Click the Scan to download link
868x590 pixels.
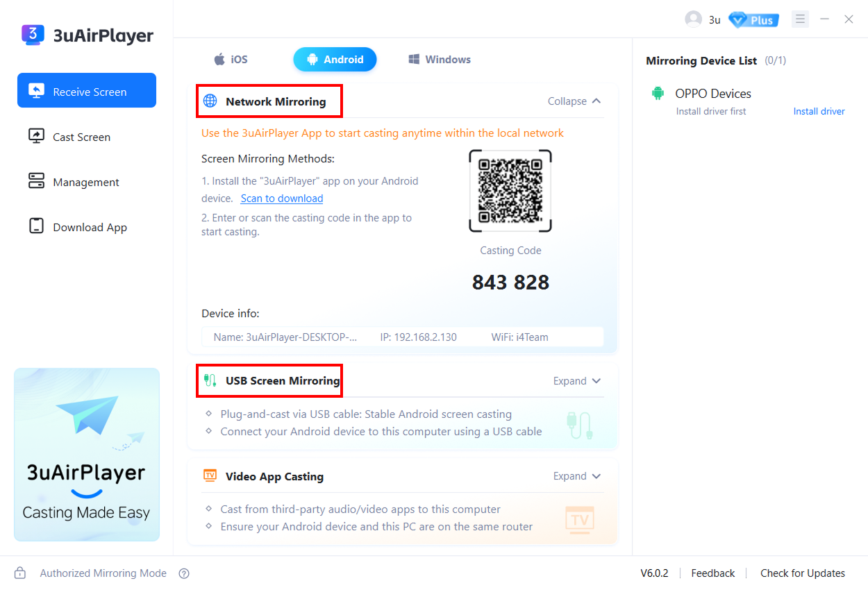click(x=282, y=199)
